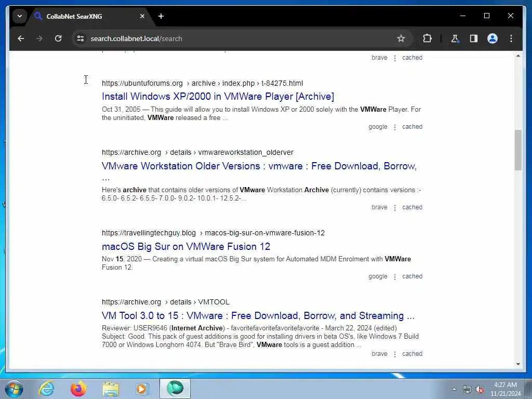Open three-dot menu for VM Tool result
This screenshot has width=532, height=399.
pyautogui.click(x=395, y=354)
